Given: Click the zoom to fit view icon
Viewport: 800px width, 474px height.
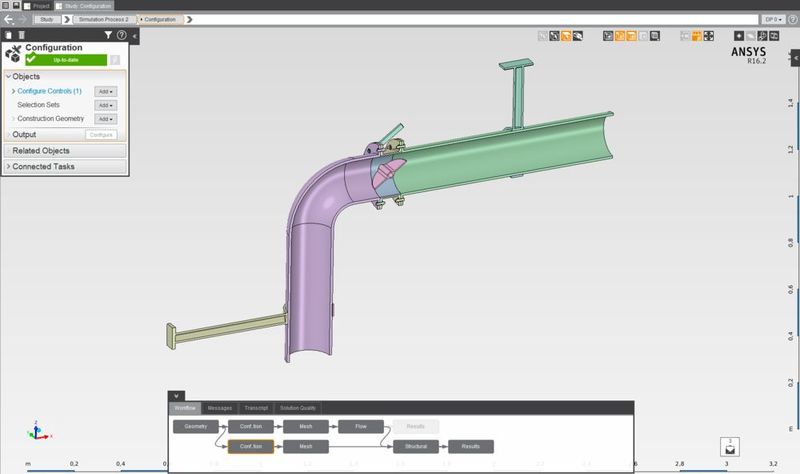Looking at the screenshot, I should point(709,37).
